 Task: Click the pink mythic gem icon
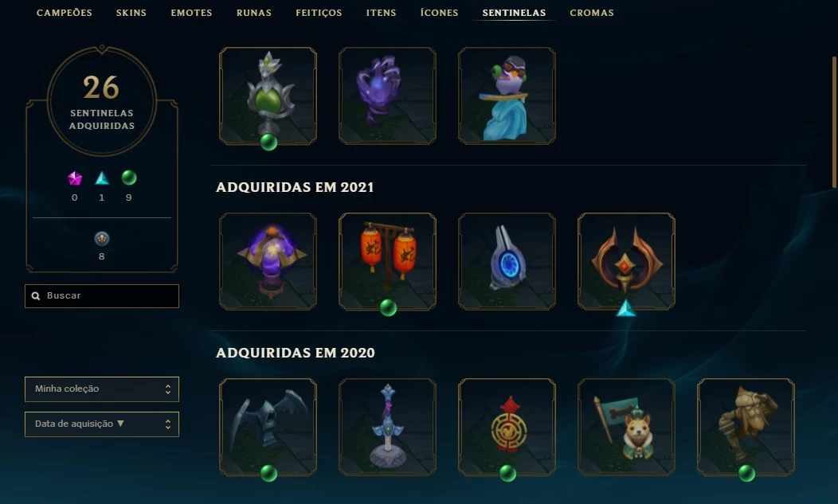click(x=75, y=178)
